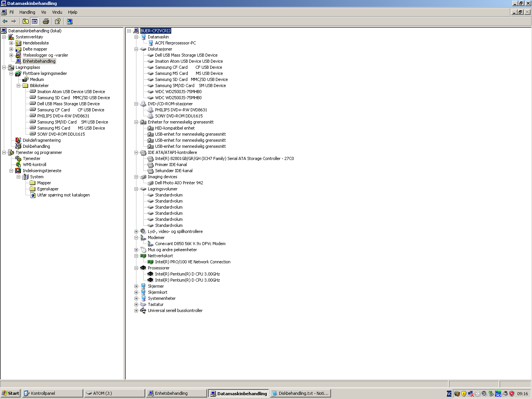Click the Xear 3D tray icon
The width and height of the screenshot is (532, 399).
[498, 393]
